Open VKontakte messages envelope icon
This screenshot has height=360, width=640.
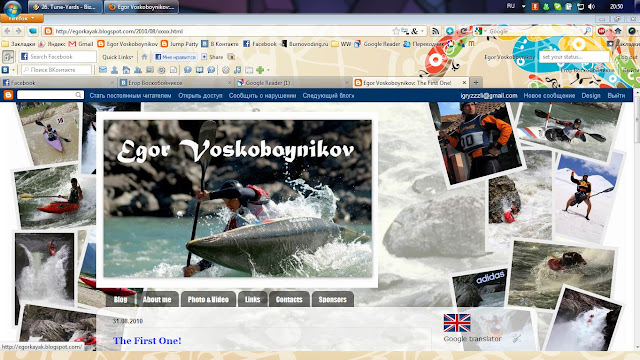point(103,70)
